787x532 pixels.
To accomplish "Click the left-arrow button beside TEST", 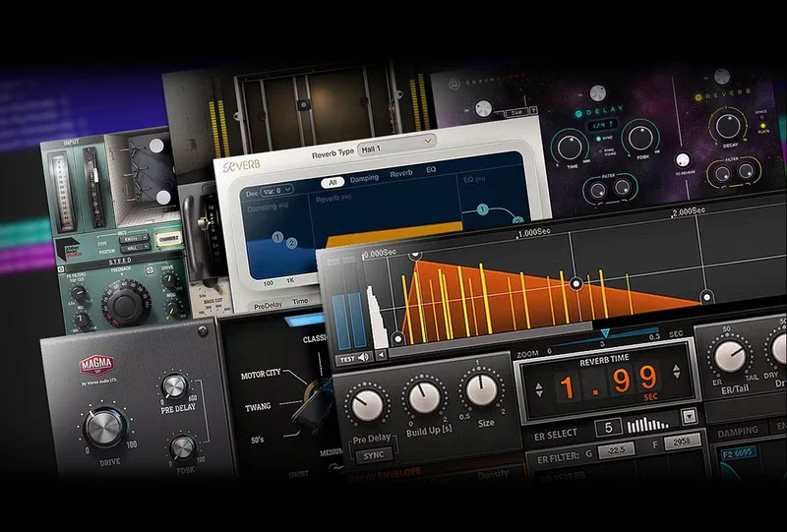I will 382,355.
